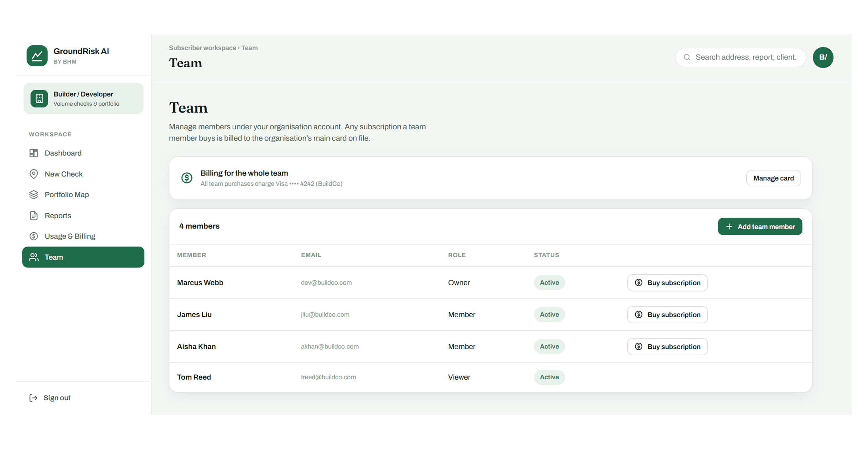This screenshot has height=449, width=868.
Task: Buy subscription for Aisha Khan
Action: pyautogui.click(x=667, y=347)
